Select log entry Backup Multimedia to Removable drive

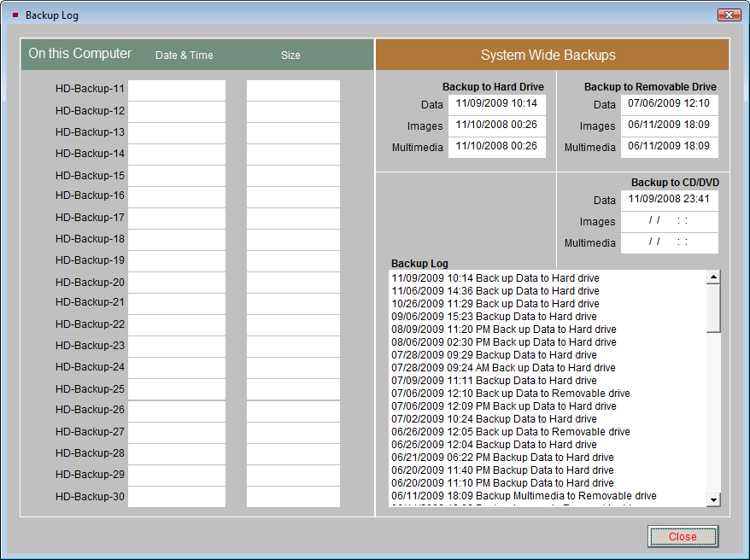tap(524, 496)
